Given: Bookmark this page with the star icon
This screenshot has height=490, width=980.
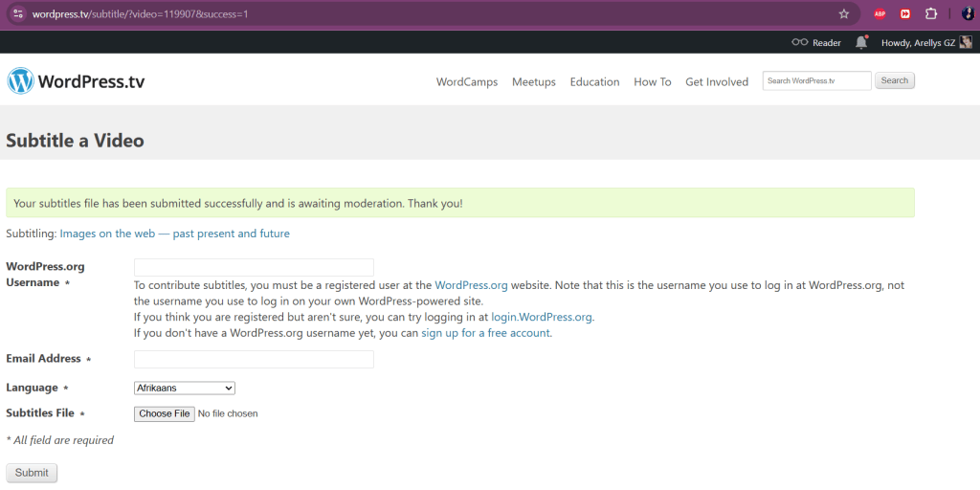Looking at the screenshot, I should click(x=844, y=13).
